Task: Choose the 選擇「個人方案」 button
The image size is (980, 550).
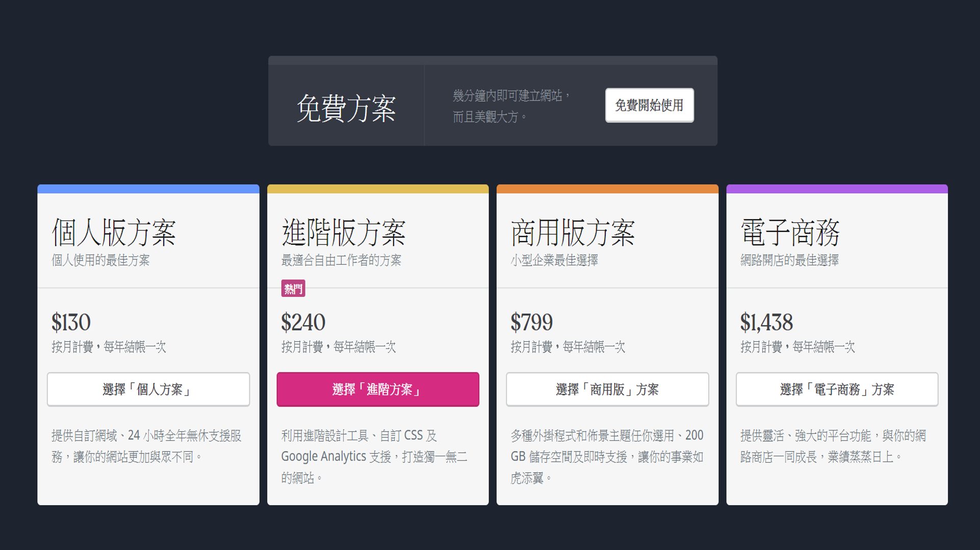Action: [148, 389]
